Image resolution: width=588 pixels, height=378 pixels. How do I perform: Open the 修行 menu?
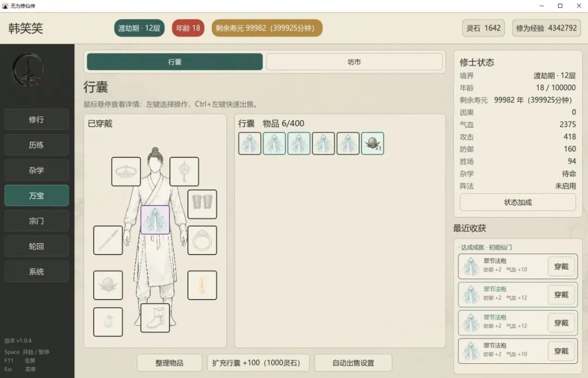click(36, 120)
